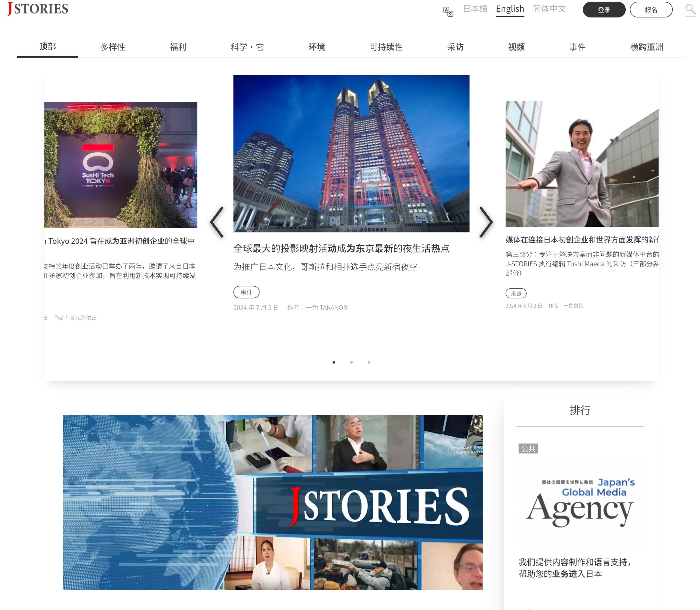
Task: Select second carousel pagination dot
Action: [351, 362]
